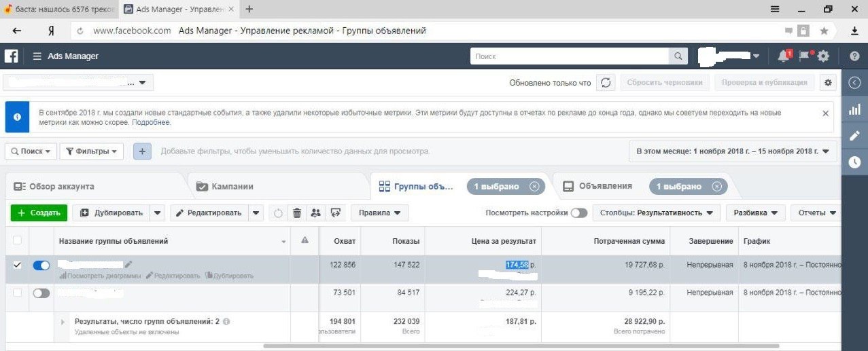868x351 pixels.
Task: Open the history clock icon in right sidebar
Action: [855, 162]
